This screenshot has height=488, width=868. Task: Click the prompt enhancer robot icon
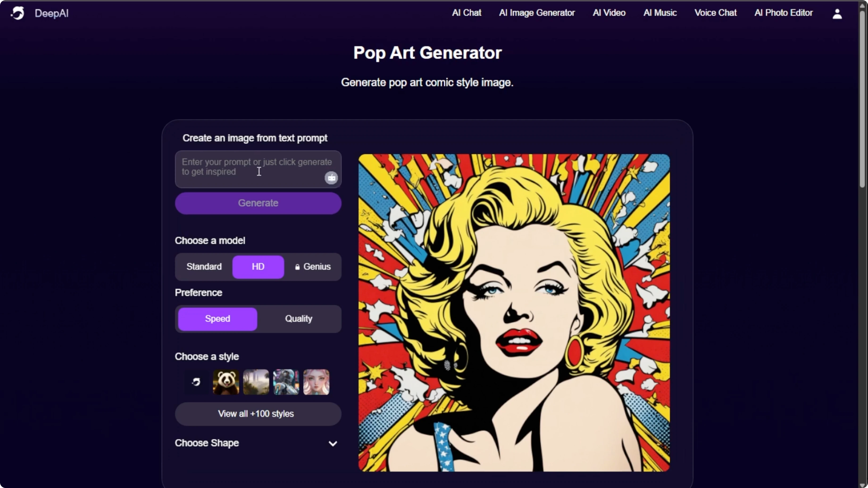331,178
